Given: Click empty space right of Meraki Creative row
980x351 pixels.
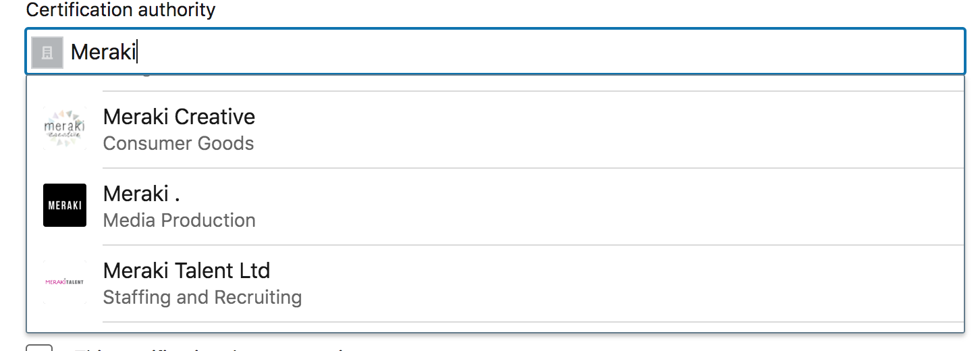Looking at the screenshot, I should pos(607,130).
